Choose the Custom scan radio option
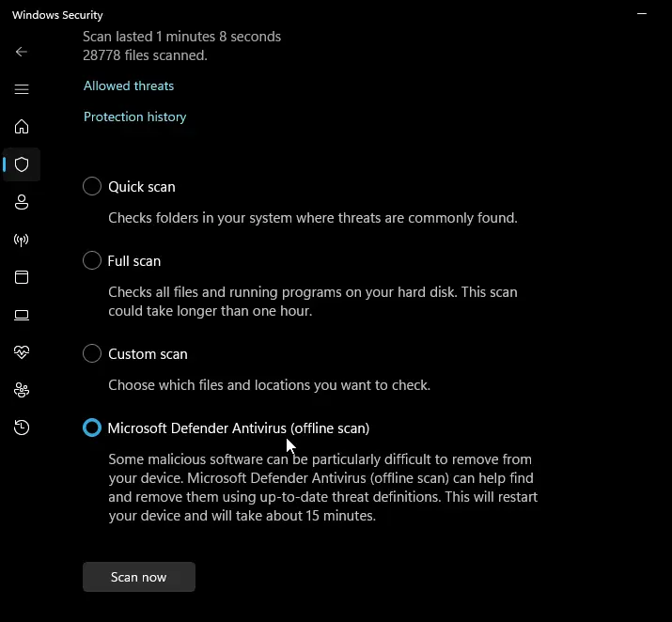This screenshot has width=672, height=622. click(x=92, y=353)
